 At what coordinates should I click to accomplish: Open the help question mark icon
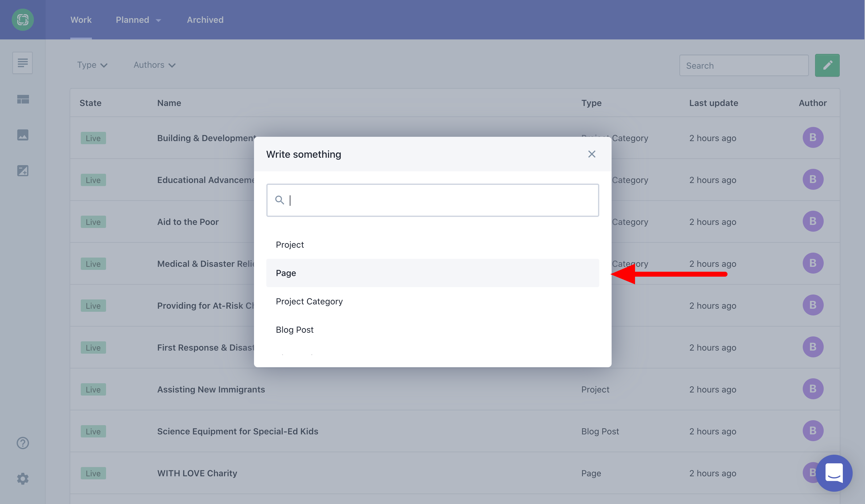pyautogui.click(x=23, y=443)
